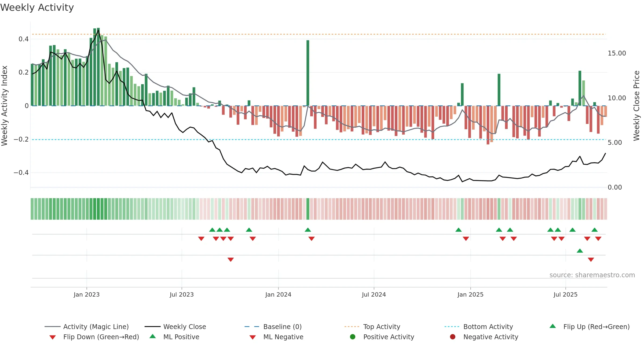The height and width of the screenshot is (362, 644).
Task: Click the source: sharemaestro.com text
Action: [592, 275]
